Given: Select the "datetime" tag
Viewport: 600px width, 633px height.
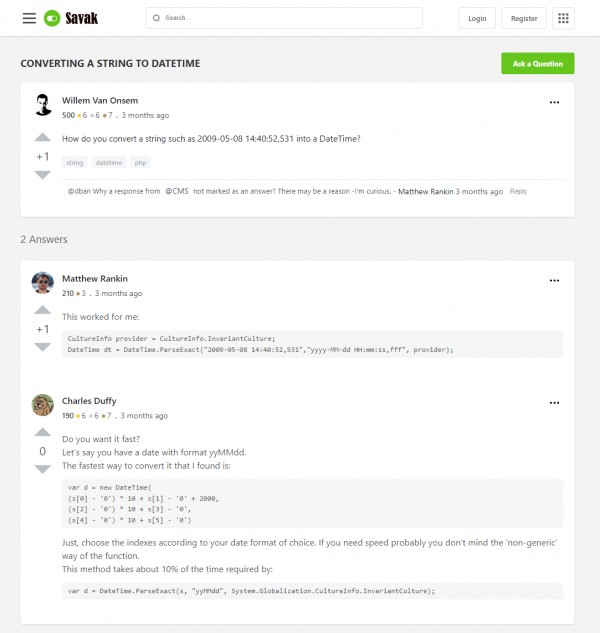Looking at the screenshot, I should pyautogui.click(x=108, y=162).
